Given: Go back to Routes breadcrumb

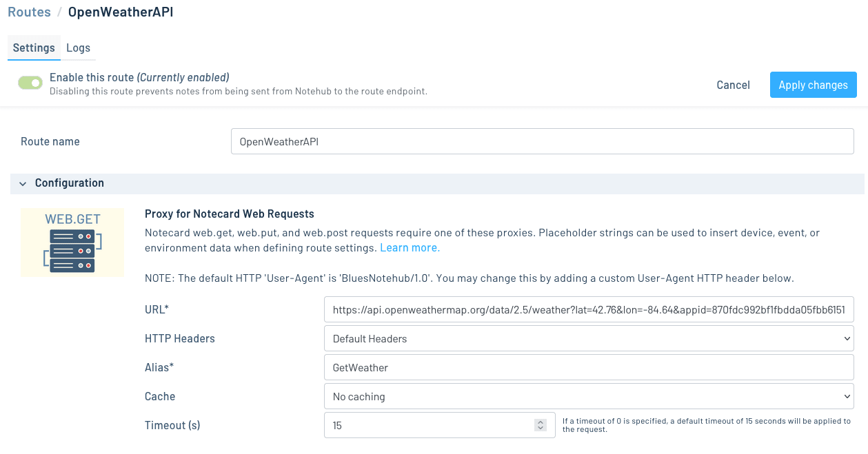Looking at the screenshot, I should coord(29,12).
